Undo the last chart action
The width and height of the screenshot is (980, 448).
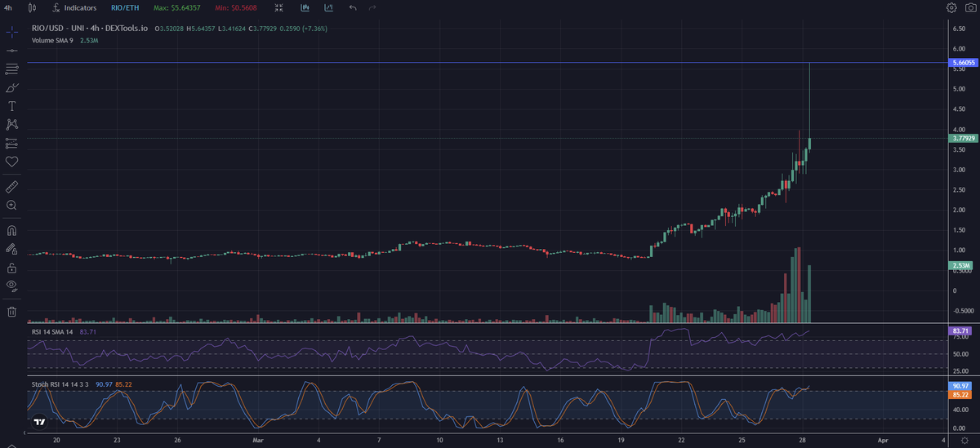click(x=353, y=7)
